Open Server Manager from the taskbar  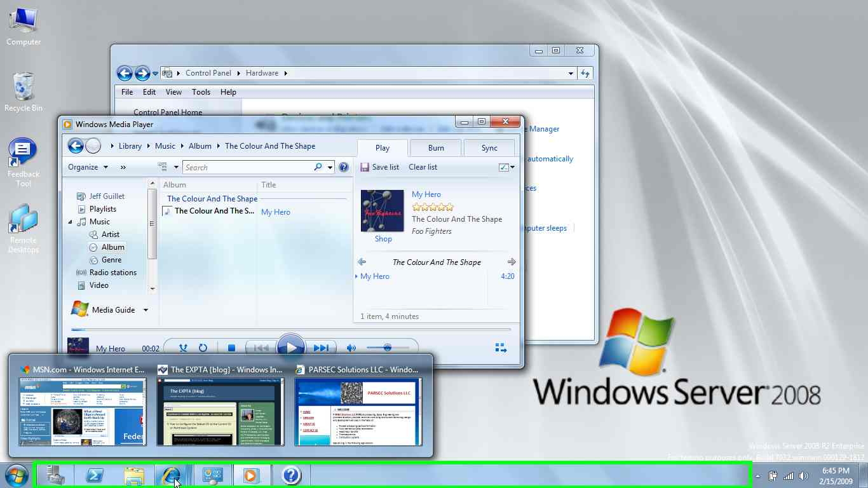55,475
